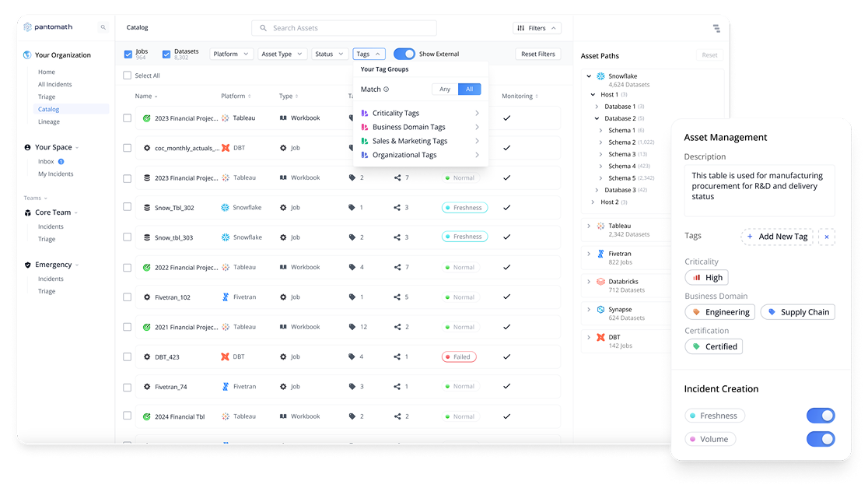Viewport: 868px width, 488px height.
Task: Toggle Freshness incident creation switch
Action: pos(821,416)
